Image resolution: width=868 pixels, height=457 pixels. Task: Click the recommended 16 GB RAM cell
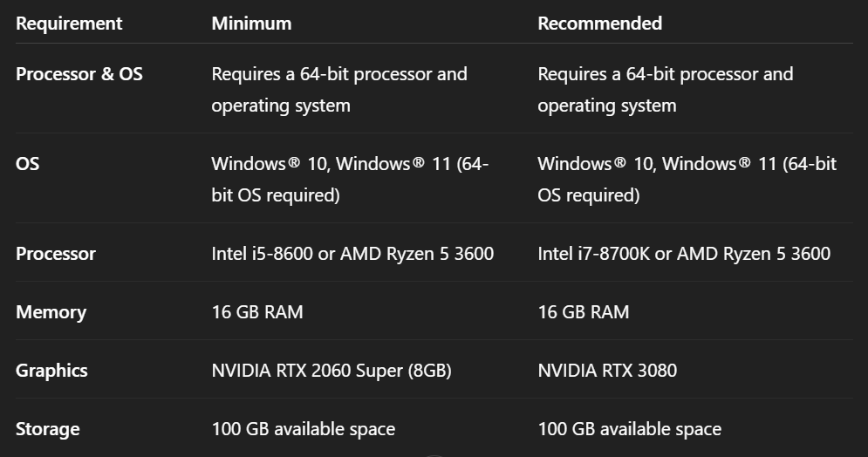tap(584, 312)
